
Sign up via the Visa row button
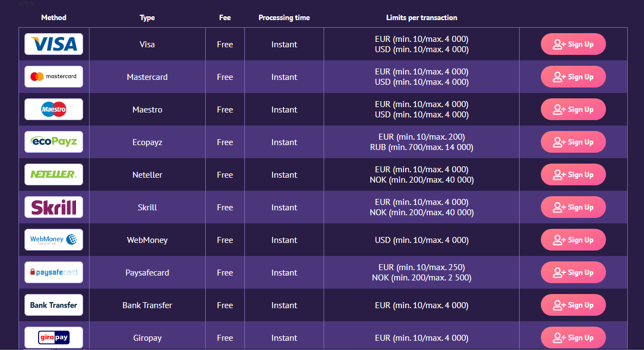coord(573,44)
